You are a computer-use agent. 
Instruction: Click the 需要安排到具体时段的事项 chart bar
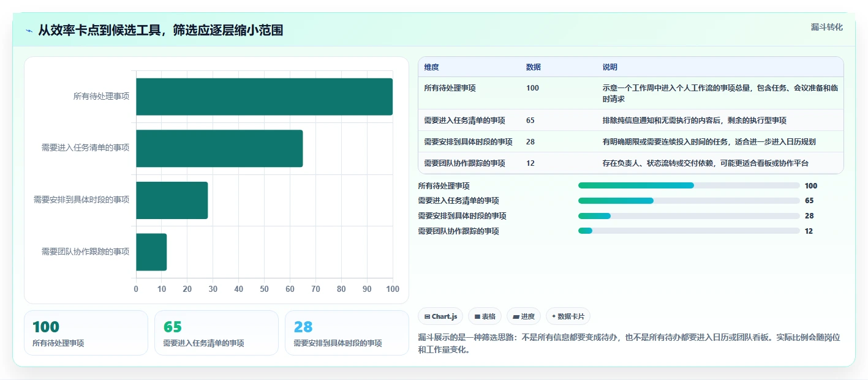(172, 200)
